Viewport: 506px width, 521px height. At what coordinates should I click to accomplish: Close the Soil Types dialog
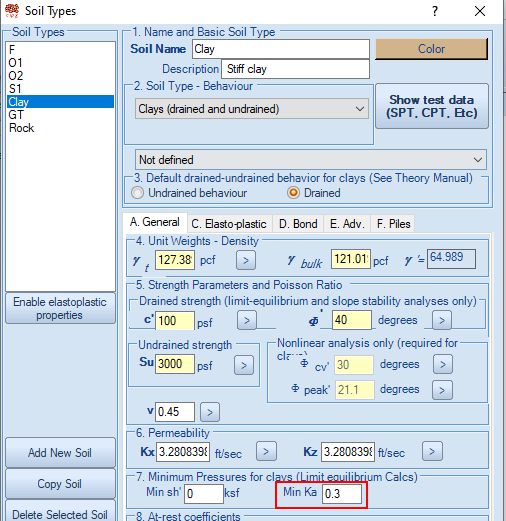pos(480,11)
